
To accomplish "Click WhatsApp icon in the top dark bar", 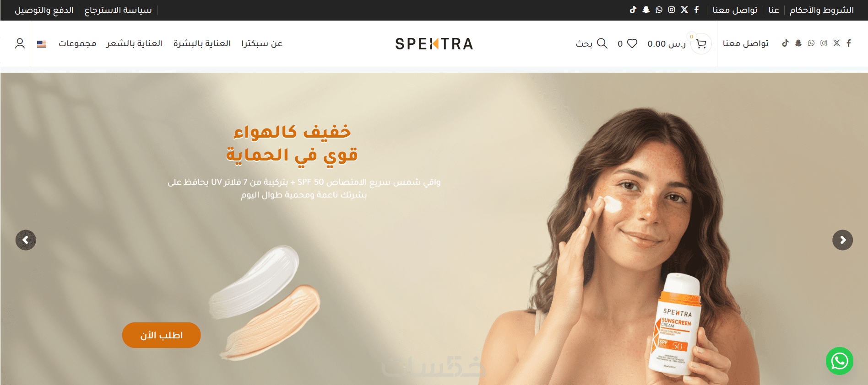I will tap(659, 10).
